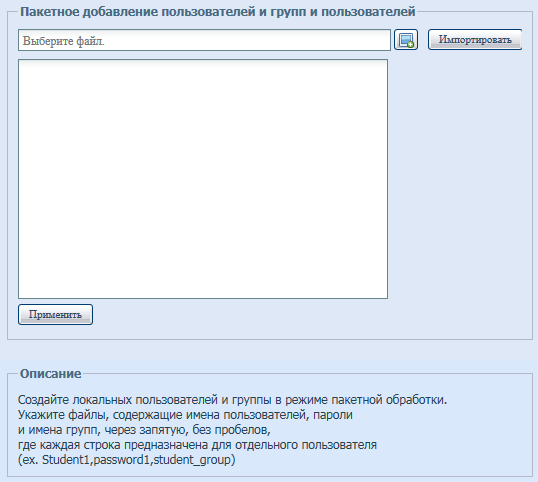Screen dimensions: 538x482
Task: Click the word Описание in the lower panel
Action: click(50, 373)
